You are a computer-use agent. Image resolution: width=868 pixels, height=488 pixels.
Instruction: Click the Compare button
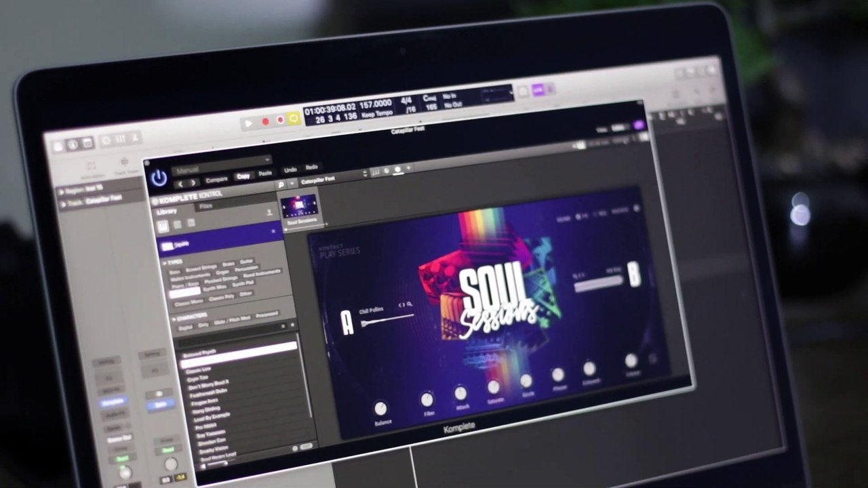(216, 180)
